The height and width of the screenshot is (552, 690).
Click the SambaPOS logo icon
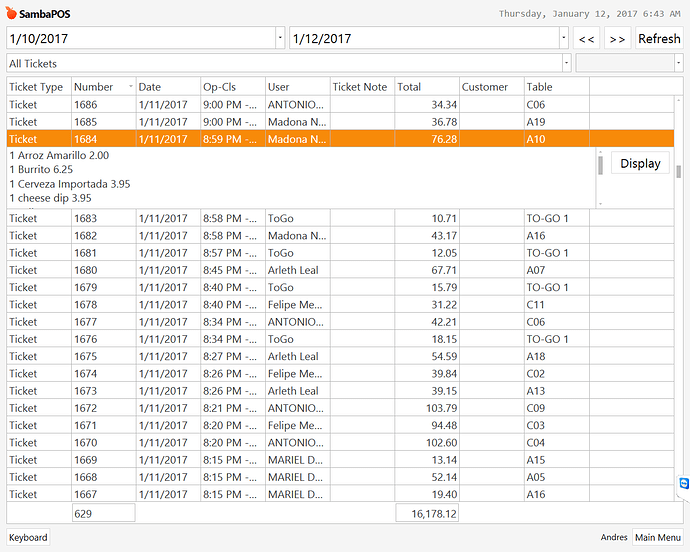(11, 13)
